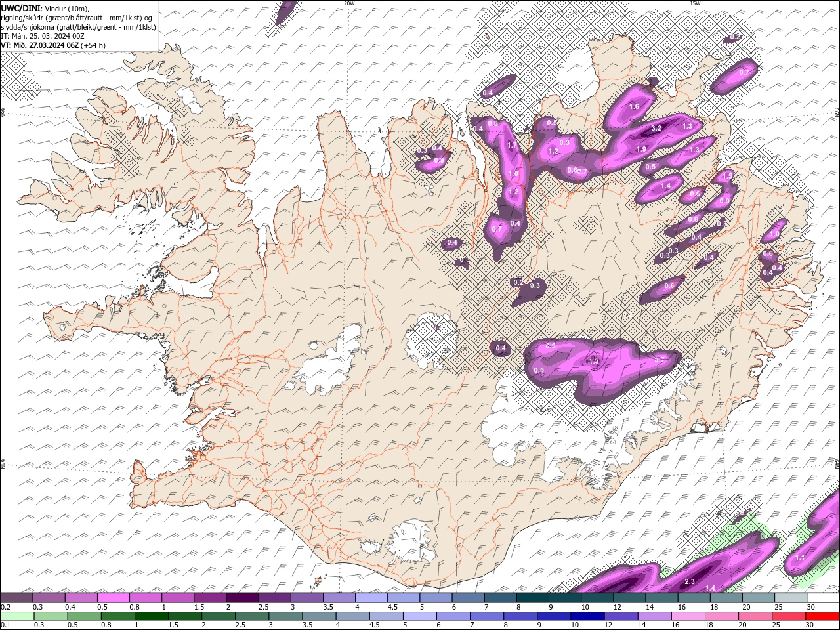Click the 12 label in lower legend row
Viewport: 840px width, 630px height.
(x=608, y=625)
